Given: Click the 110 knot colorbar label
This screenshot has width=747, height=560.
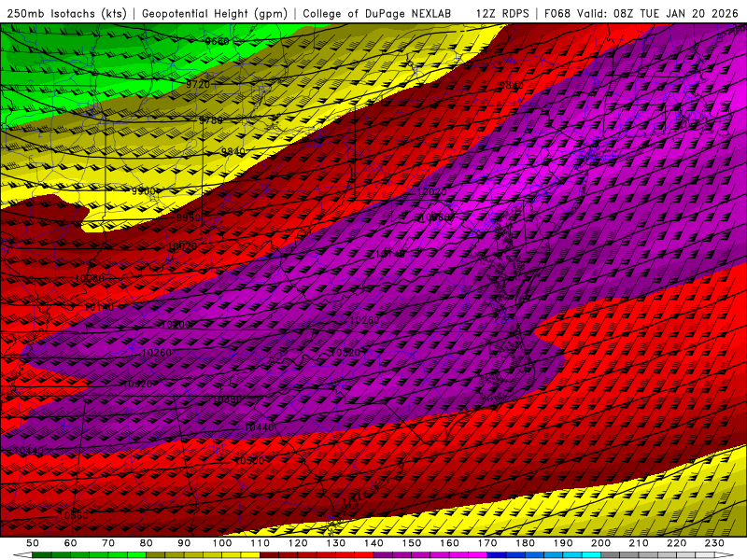Looking at the screenshot, I should (261, 543).
